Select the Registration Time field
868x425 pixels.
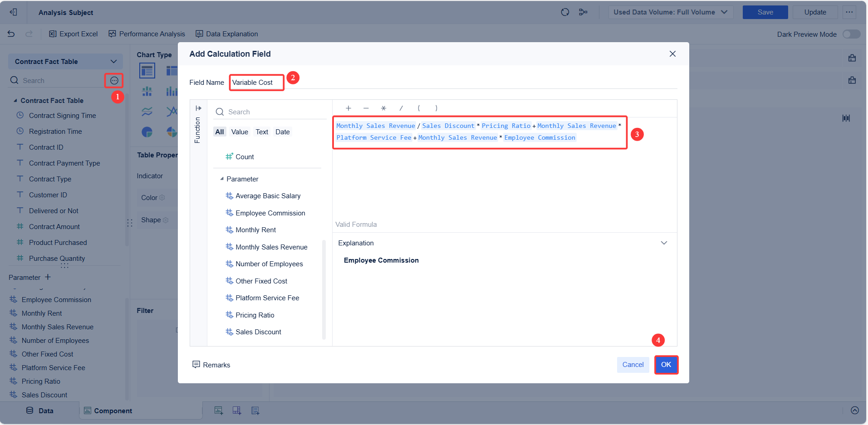click(55, 132)
